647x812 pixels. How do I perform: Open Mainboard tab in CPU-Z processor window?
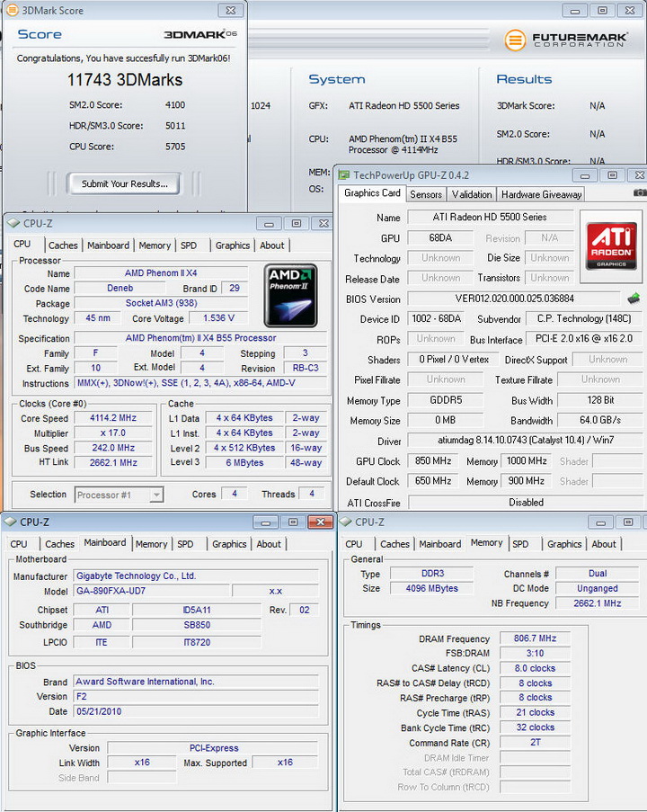point(108,245)
